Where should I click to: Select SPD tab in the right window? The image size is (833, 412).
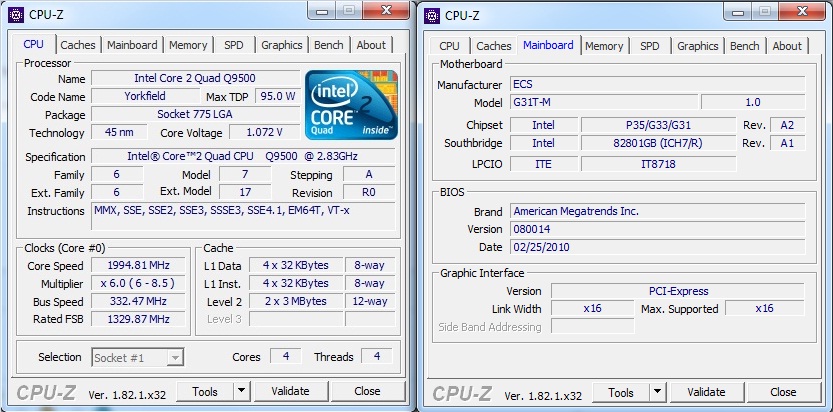650,46
